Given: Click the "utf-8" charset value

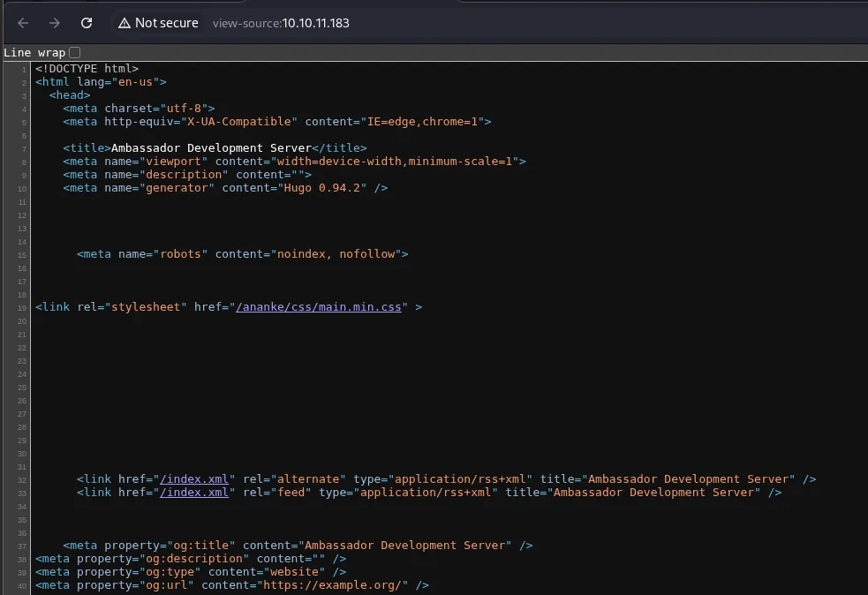Looking at the screenshot, I should (x=184, y=108).
